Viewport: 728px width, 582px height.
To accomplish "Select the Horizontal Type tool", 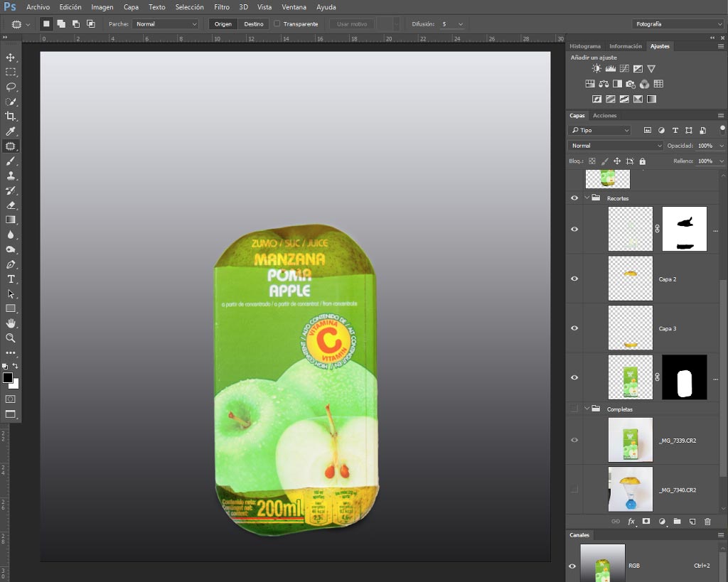I will [x=10, y=279].
